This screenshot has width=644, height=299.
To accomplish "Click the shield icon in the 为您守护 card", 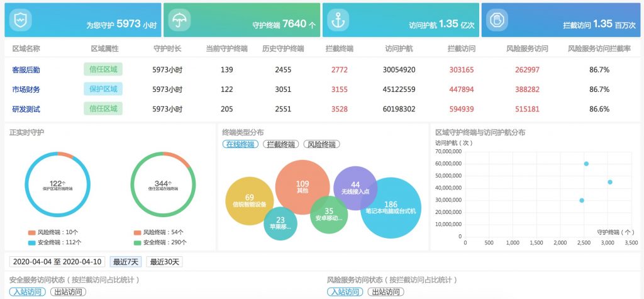I will (21, 20).
